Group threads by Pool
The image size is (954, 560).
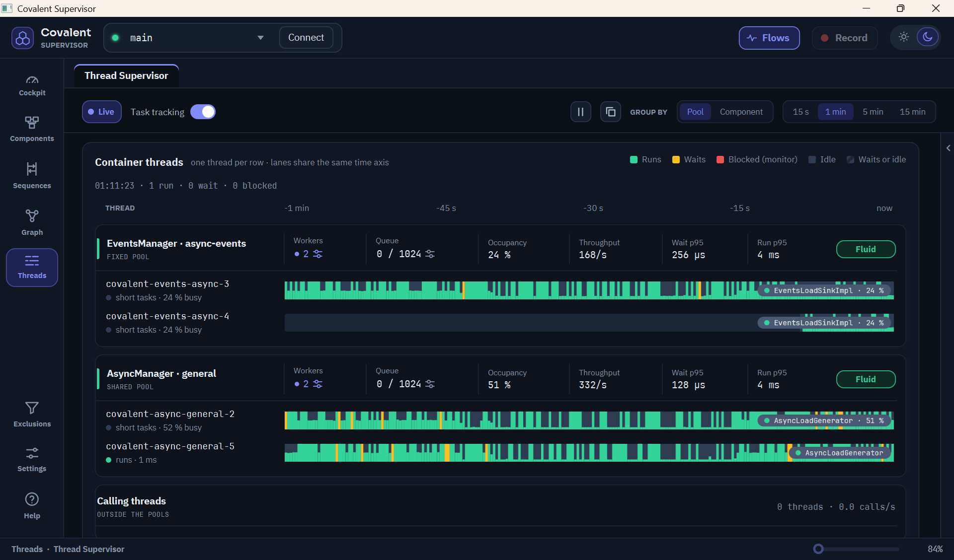[695, 112]
